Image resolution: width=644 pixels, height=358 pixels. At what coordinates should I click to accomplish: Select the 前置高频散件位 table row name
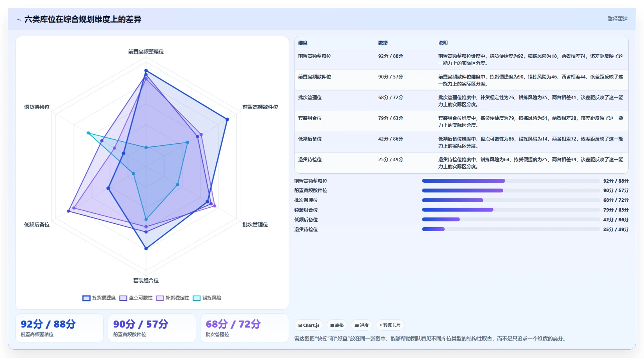(314, 77)
